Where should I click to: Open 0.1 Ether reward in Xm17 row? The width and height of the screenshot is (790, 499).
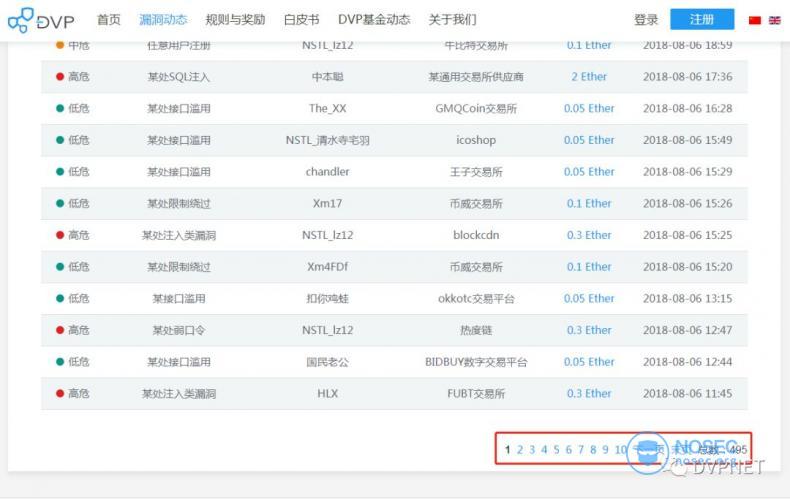coord(589,204)
